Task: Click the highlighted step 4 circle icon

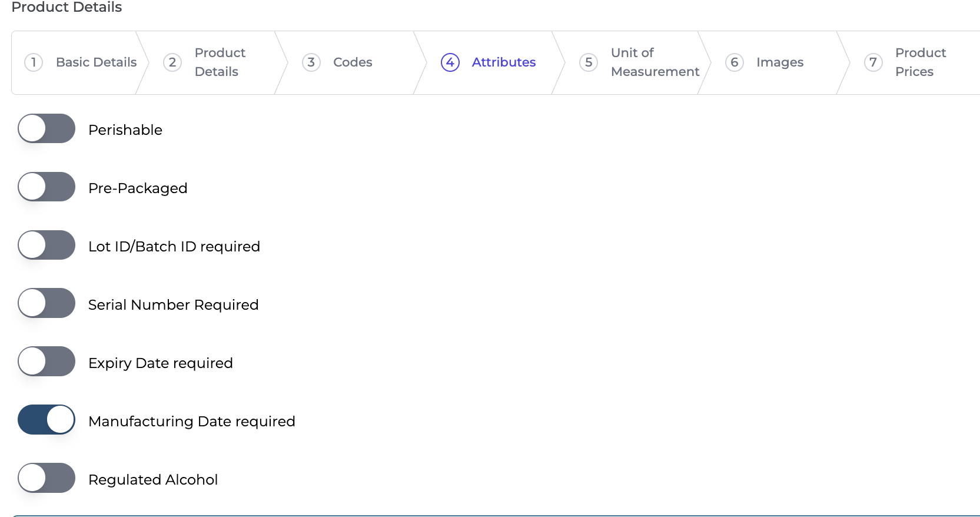Action: pos(450,62)
